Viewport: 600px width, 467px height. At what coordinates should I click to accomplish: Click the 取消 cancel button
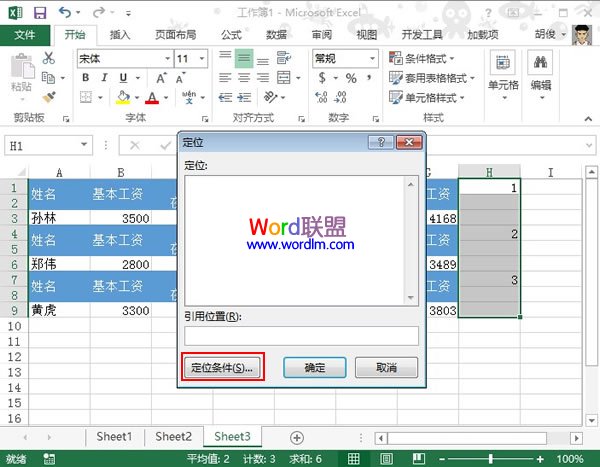(x=386, y=367)
